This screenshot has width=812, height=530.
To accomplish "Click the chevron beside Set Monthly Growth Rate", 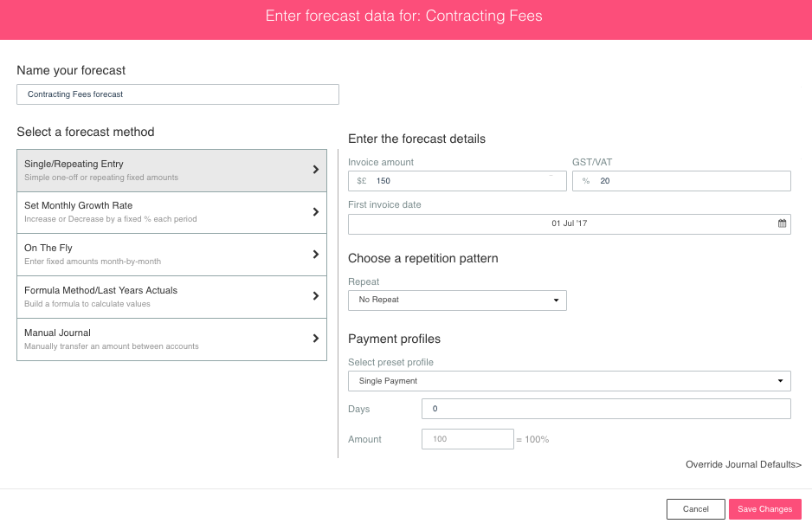I will coord(315,212).
